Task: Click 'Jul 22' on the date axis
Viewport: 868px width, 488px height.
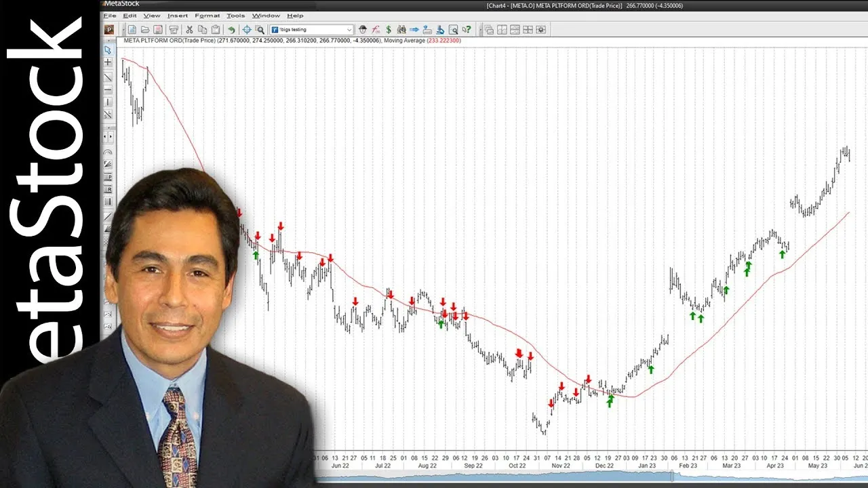Action: tap(382, 466)
